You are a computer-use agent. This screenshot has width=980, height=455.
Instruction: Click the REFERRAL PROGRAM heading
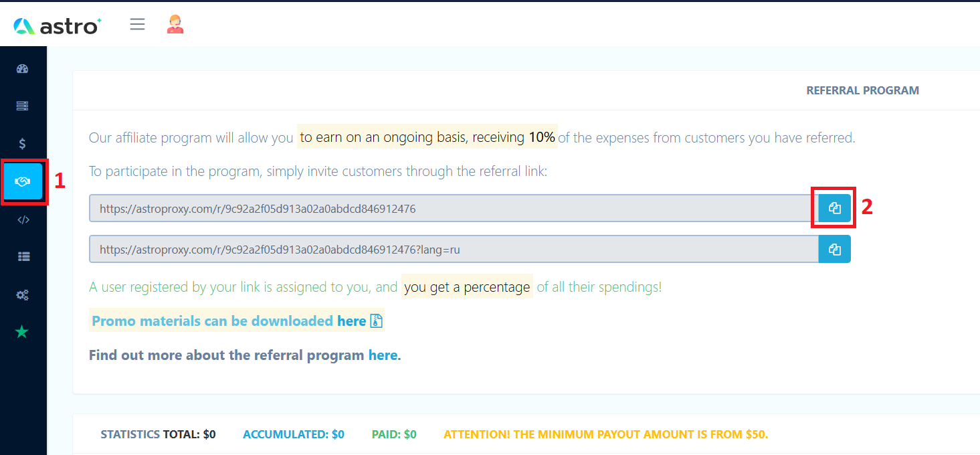tap(862, 90)
